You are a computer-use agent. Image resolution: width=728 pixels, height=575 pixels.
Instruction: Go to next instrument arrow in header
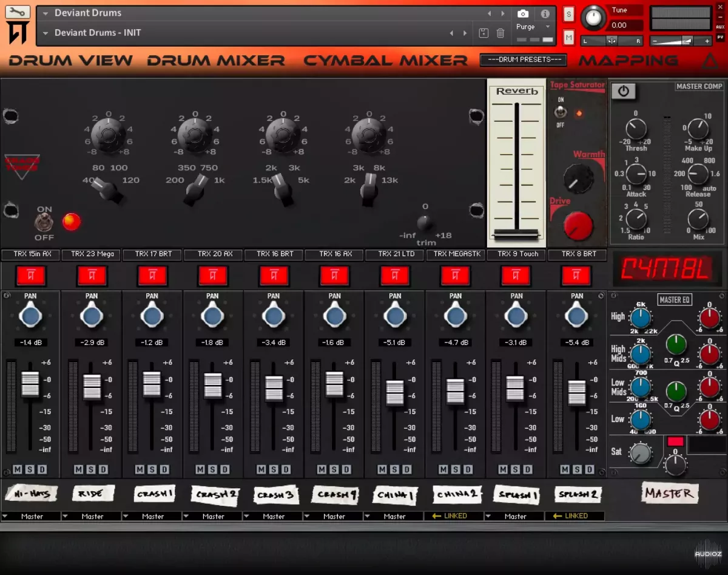pyautogui.click(x=502, y=13)
